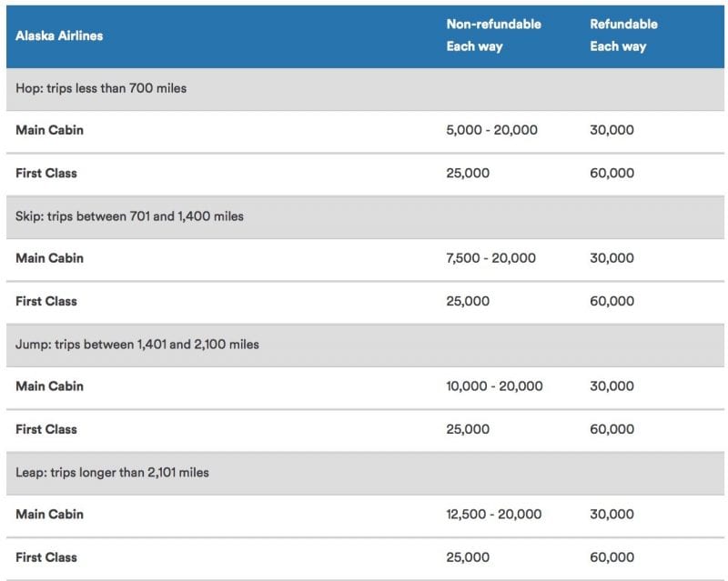Click Jump Main Cabin refundable 30,000 value
728x581 pixels.
(612, 387)
